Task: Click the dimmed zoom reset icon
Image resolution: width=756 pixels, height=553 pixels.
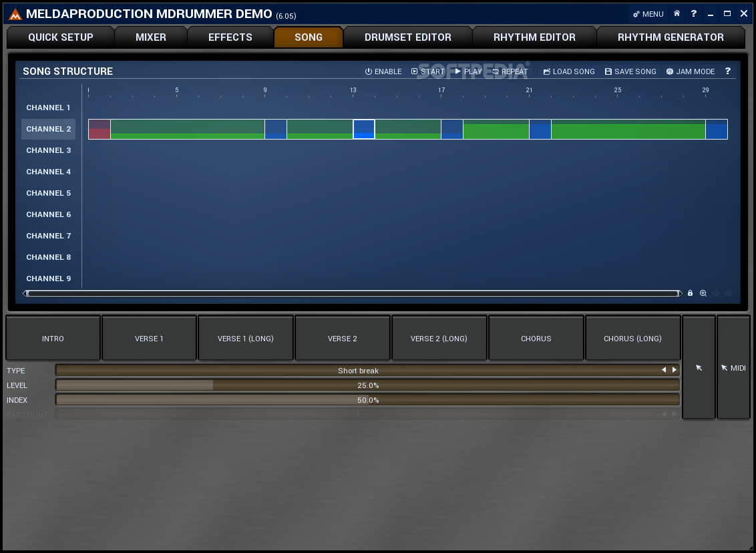Action: tap(728, 293)
